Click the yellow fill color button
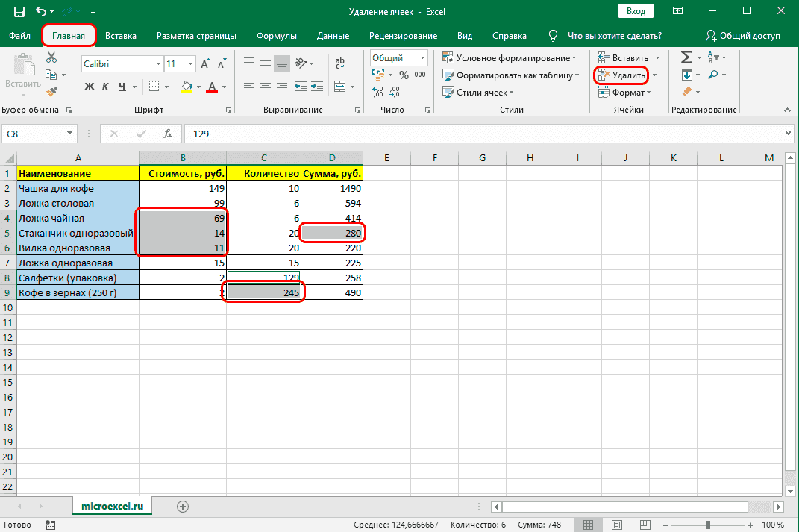This screenshot has width=799, height=532. tap(187, 87)
